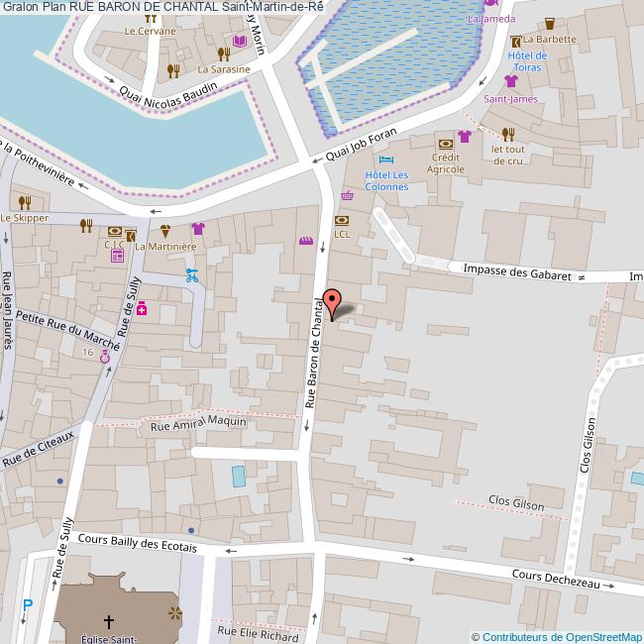Click the Hôtel Les Colonnes bed icon
Screen dimensions: 644x644
pyautogui.click(x=385, y=160)
